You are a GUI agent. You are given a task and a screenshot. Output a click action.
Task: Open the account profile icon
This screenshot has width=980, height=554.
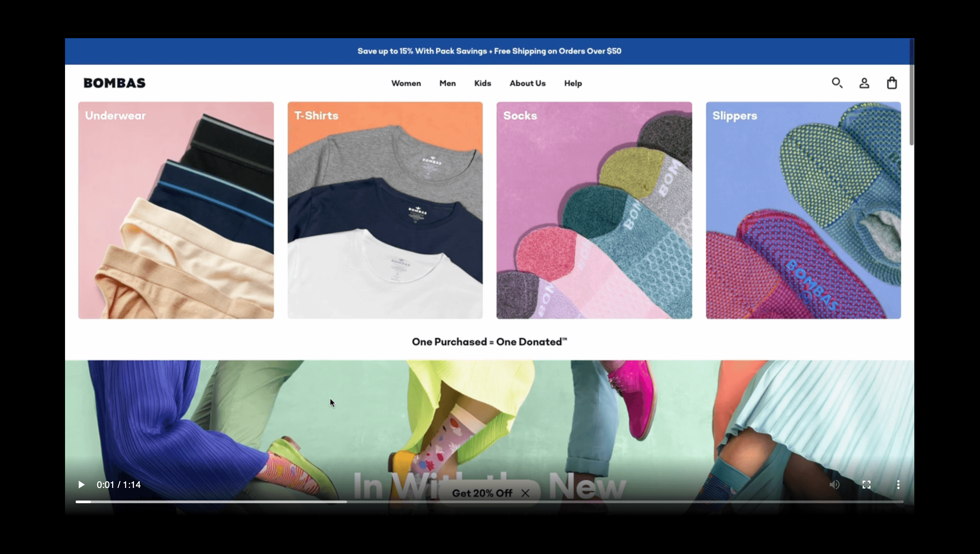click(x=864, y=83)
